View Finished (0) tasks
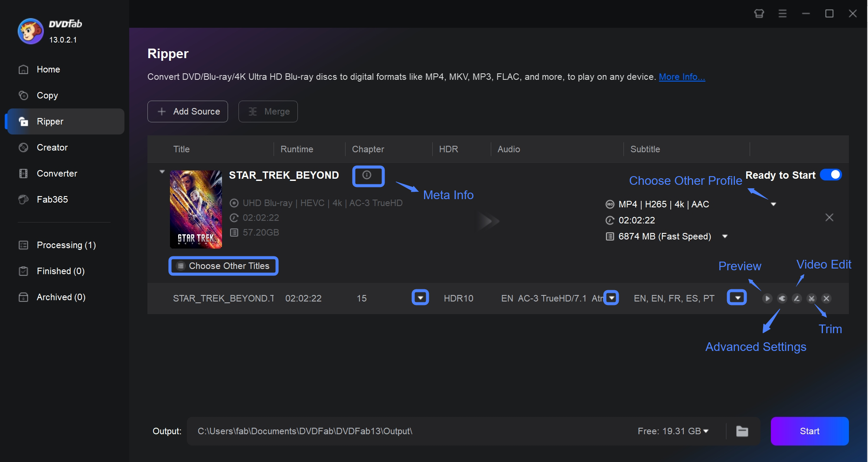Viewport: 868px width, 462px height. [x=66, y=271]
